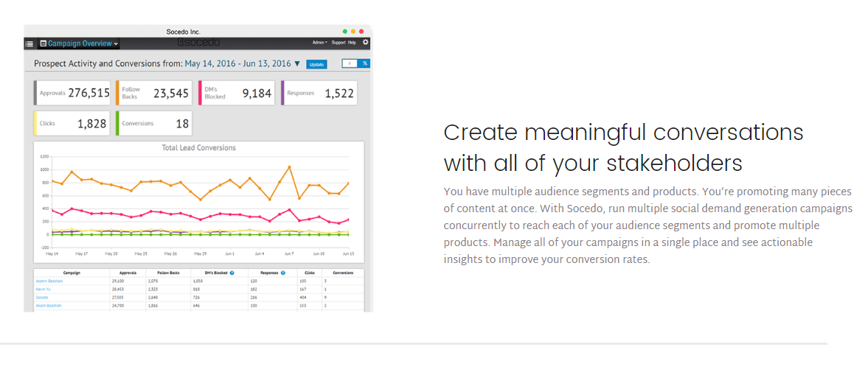Screen dimensions: 868x375
Task: Open the date range dropdown arrow
Action: 297,64
